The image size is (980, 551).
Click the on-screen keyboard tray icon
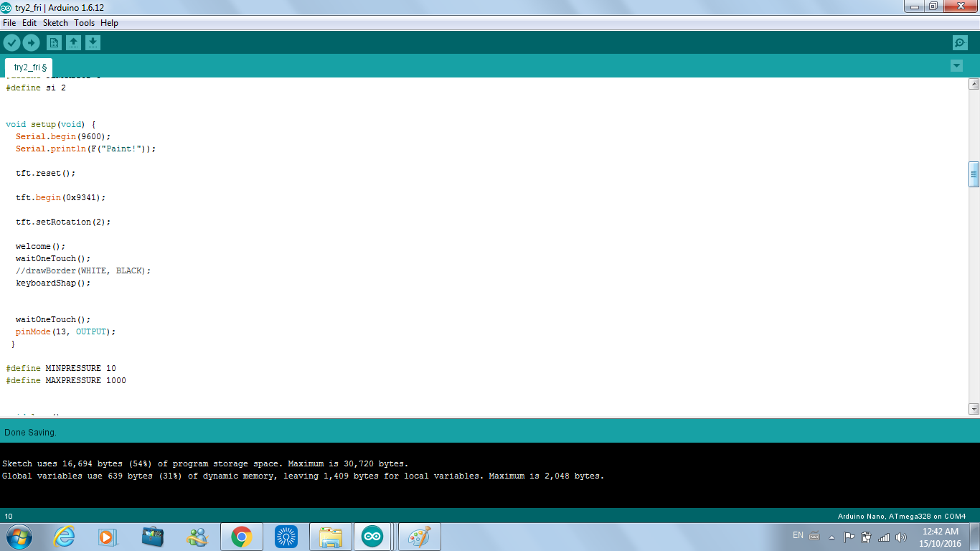point(814,536)
